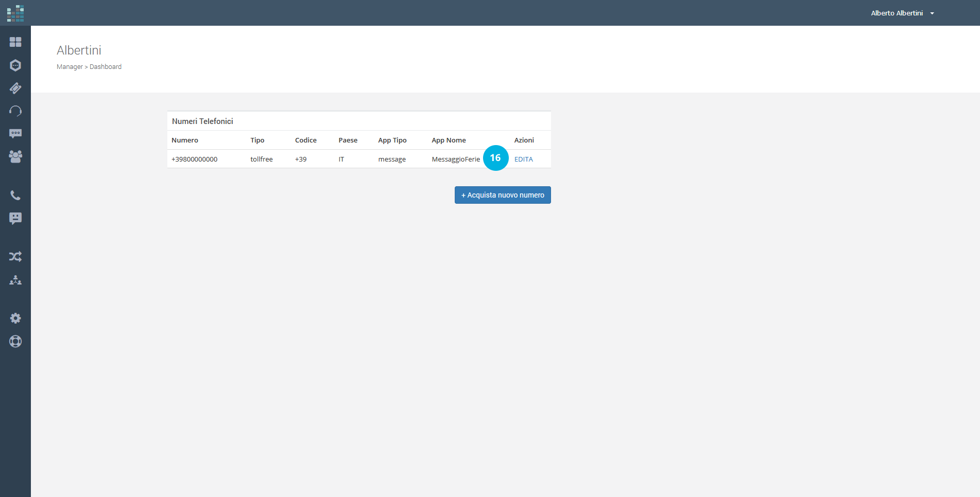Click the tollfree type cell
The image size is (980, 497).
point(262,159)
